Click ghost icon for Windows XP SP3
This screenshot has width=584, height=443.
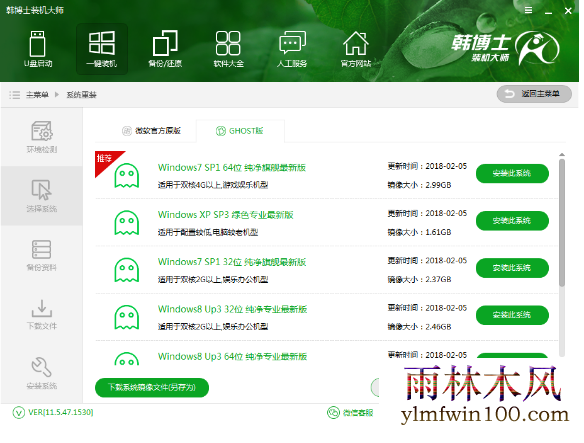click(127, 223)
